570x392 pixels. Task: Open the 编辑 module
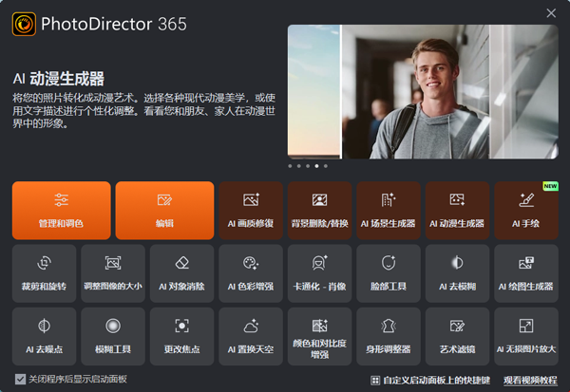point(164,211)
